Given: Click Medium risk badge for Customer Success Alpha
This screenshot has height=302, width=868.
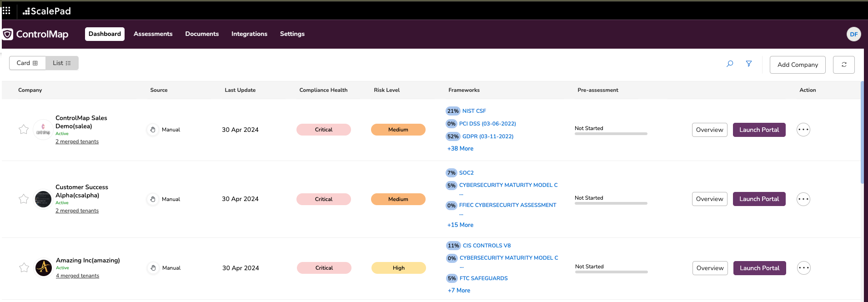Looking at the screenshot, I should click(398, 199).
